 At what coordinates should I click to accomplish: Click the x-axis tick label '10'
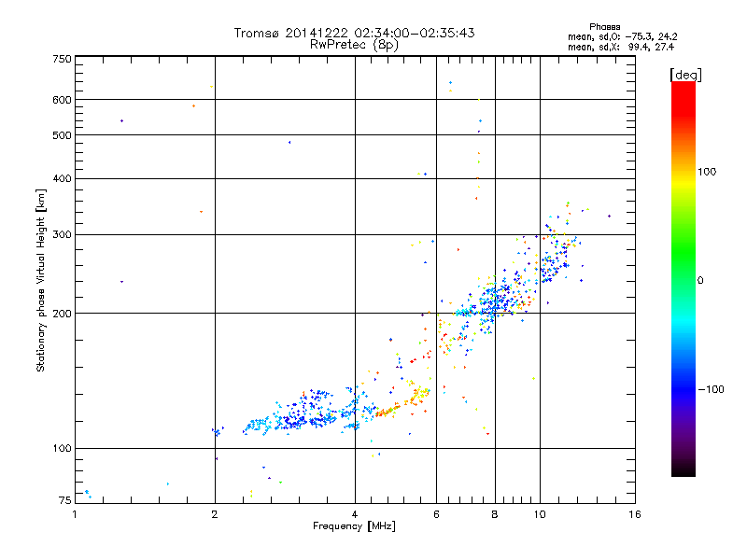(x=540, y=514)
